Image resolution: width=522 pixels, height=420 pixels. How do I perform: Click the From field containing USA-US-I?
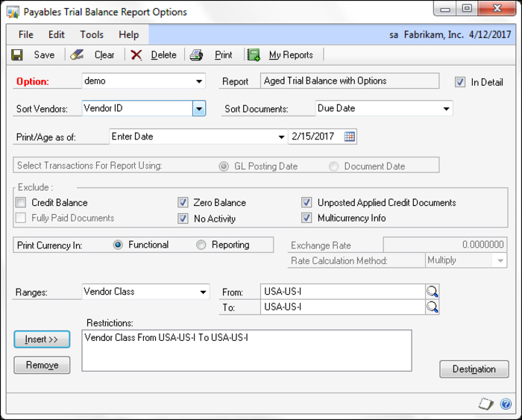(343, 292)
